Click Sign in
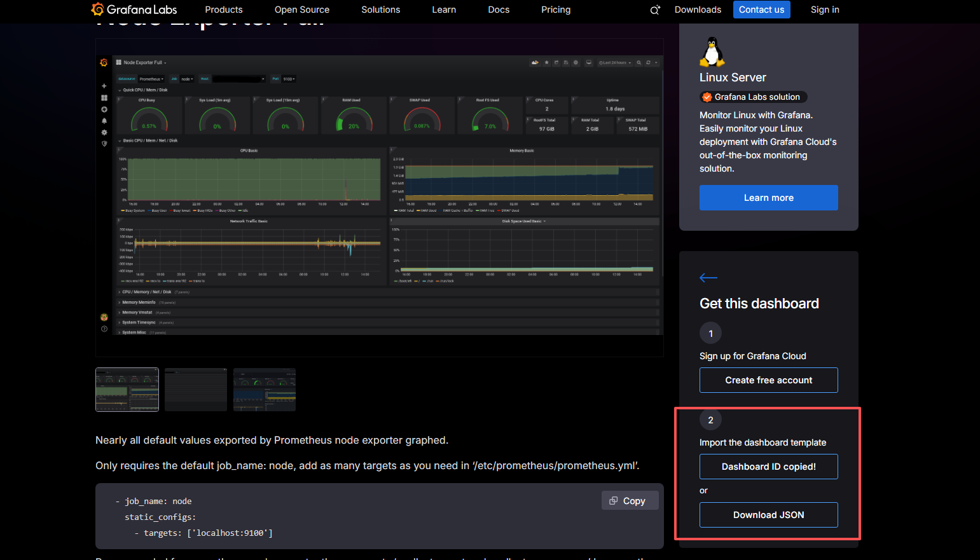The width and height of the screenshot is (980, 560). (x=824, y=10)
